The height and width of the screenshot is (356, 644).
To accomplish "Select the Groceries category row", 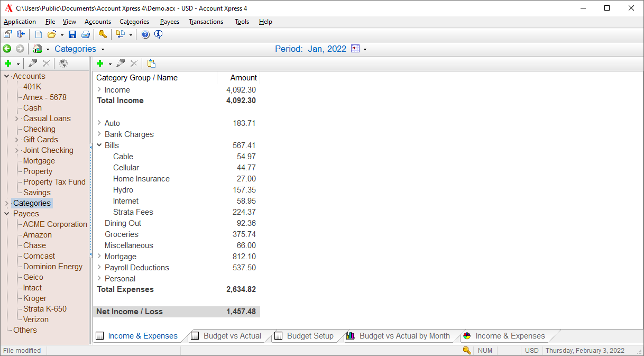I will 122,234.
